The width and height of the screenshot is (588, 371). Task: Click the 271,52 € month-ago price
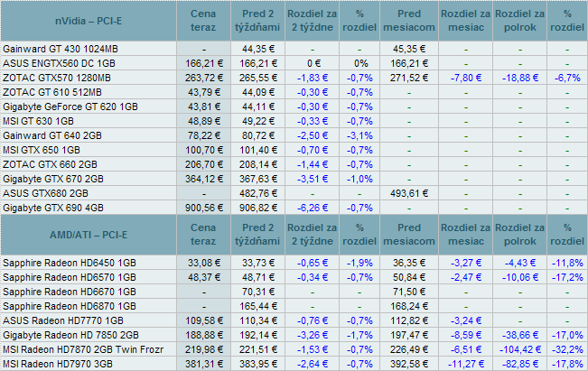tap(409, 78)
